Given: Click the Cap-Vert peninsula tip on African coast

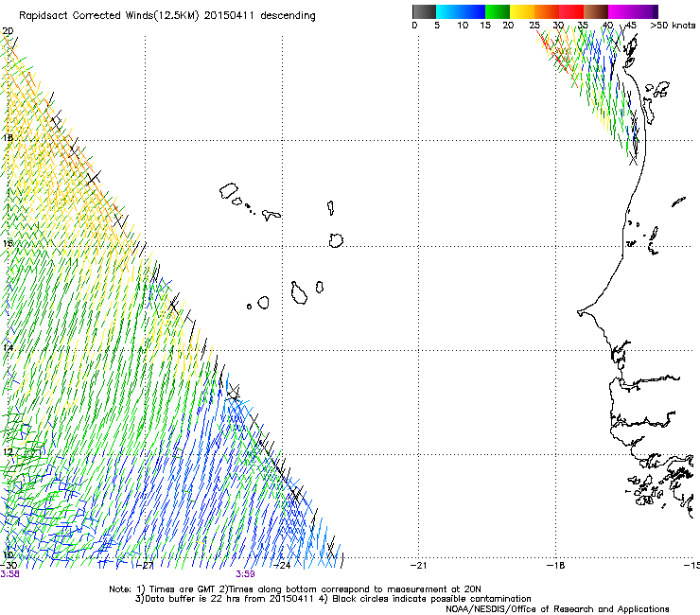Looking at the screenshot, I should point(581,313).
